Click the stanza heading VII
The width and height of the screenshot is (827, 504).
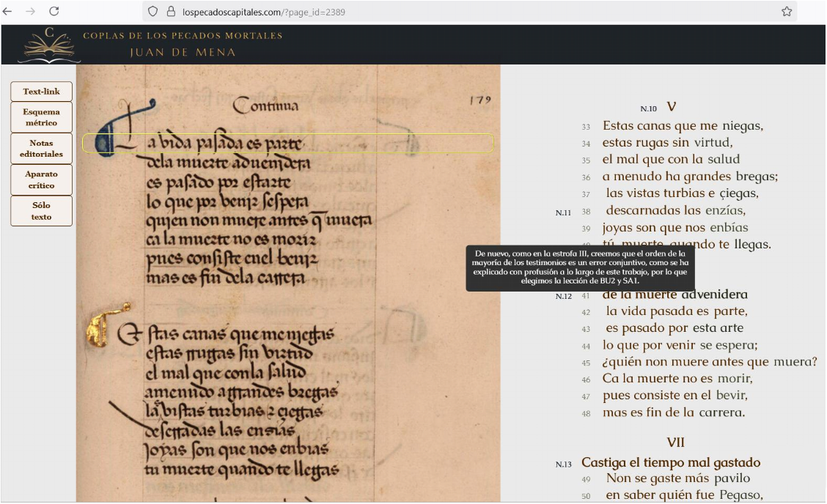click(x=675, y=442)
